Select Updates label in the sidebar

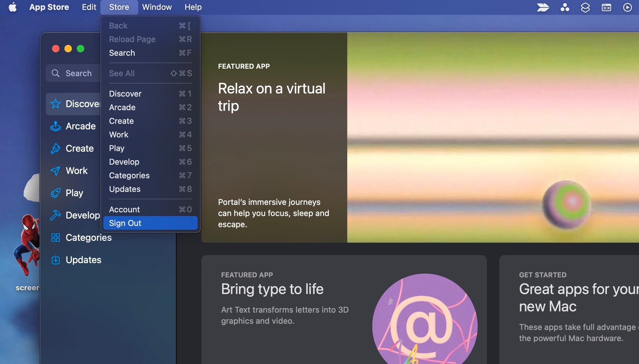point(83,260)
